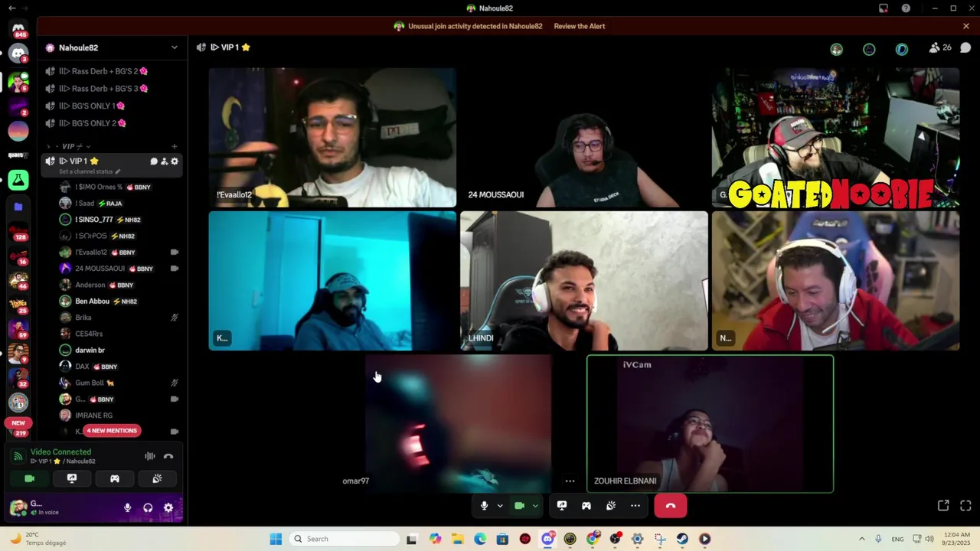
Task: Jump to 4 NEW MENTIONS
Action: click(112, 431)
